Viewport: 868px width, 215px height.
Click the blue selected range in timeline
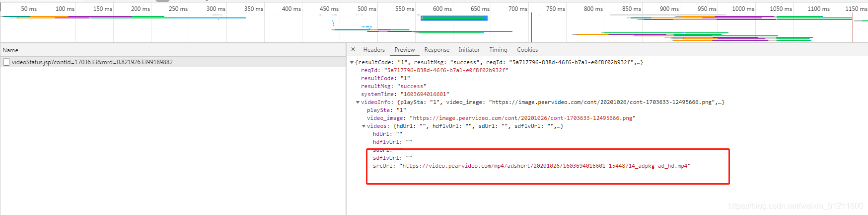point(454,18)
